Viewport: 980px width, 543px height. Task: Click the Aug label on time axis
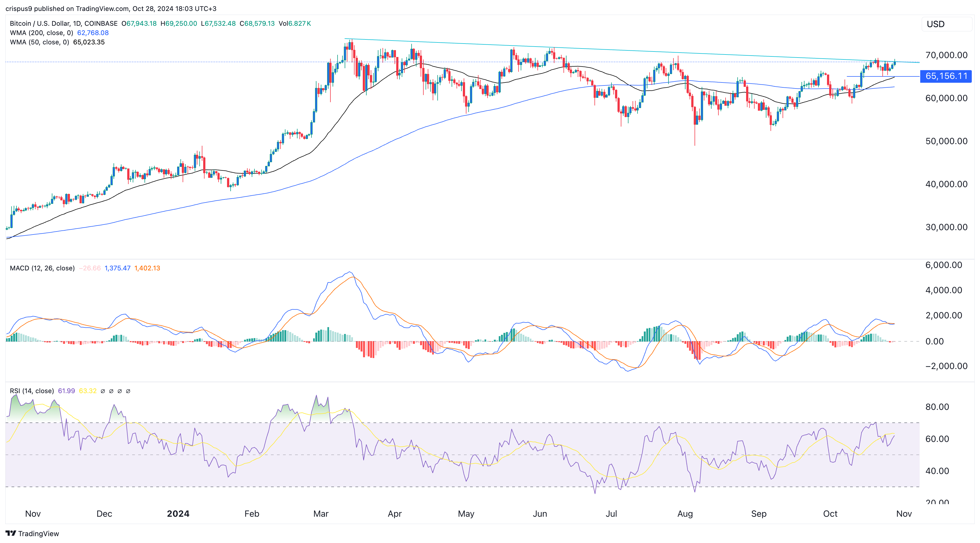click(685, 514)
